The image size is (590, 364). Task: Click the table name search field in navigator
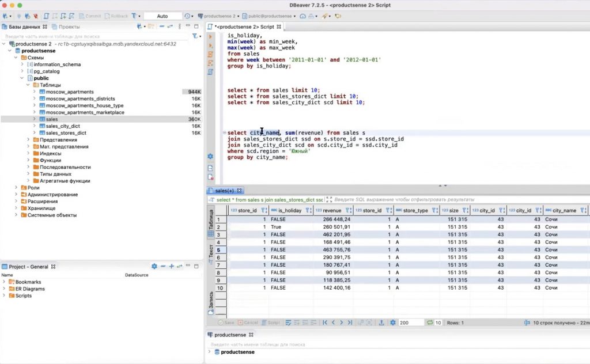pos(94,36)
